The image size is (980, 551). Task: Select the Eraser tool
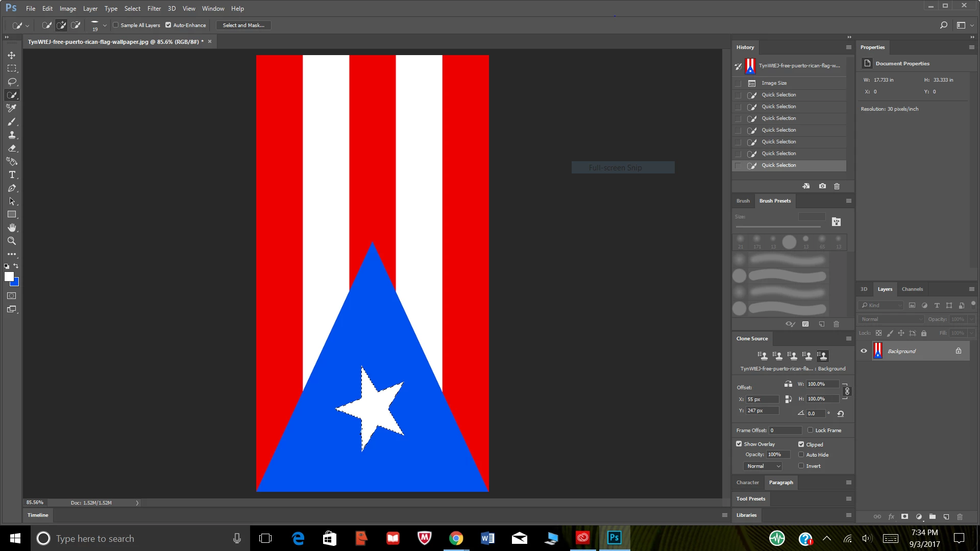tap(12, 148)
